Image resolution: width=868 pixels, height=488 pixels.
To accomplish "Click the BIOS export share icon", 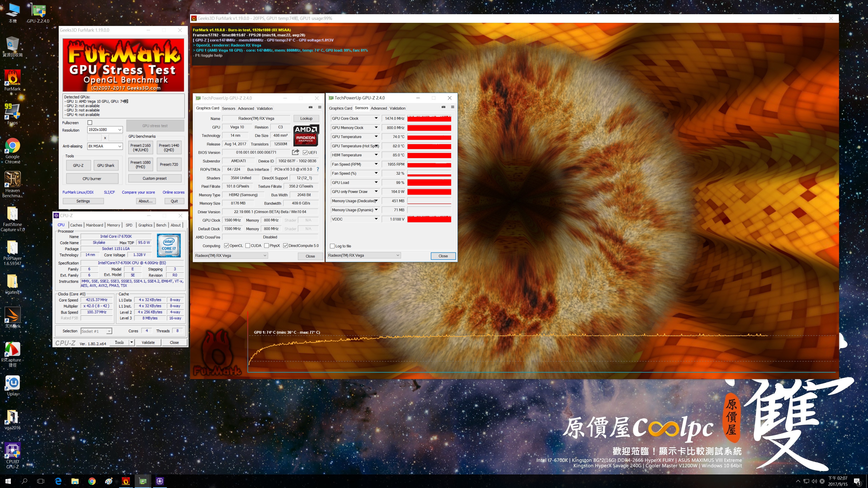I will click(295, 152).
